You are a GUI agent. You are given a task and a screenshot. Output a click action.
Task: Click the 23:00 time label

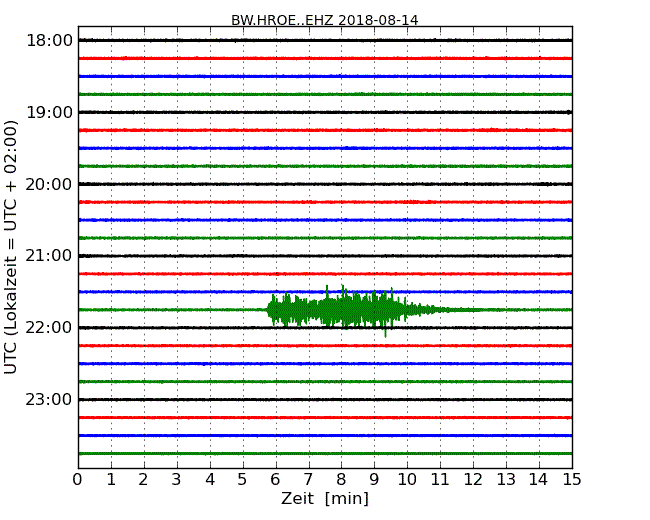coord(49,399)
